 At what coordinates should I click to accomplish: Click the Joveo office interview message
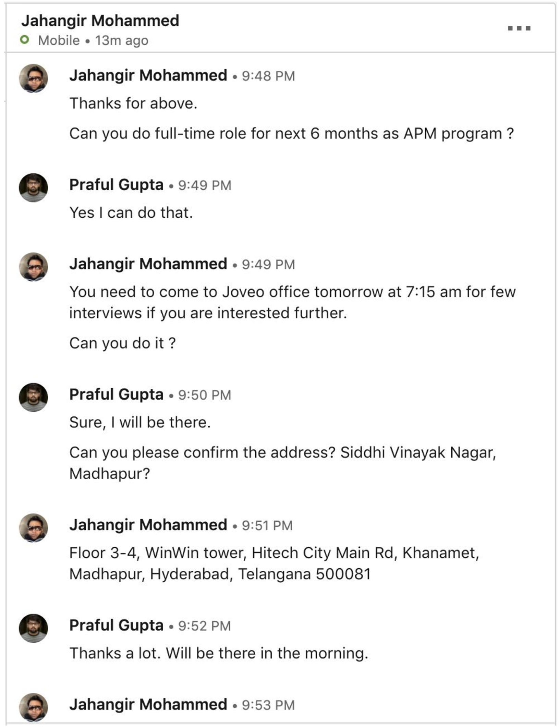tap(292, 302)
